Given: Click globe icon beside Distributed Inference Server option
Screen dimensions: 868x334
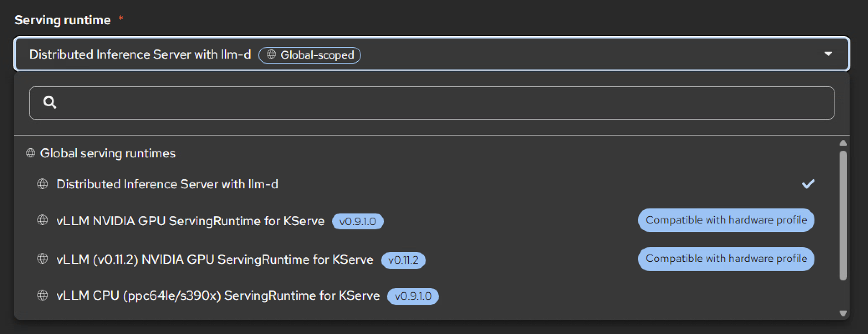Looking at the screenshot, I should click(42, 184).
